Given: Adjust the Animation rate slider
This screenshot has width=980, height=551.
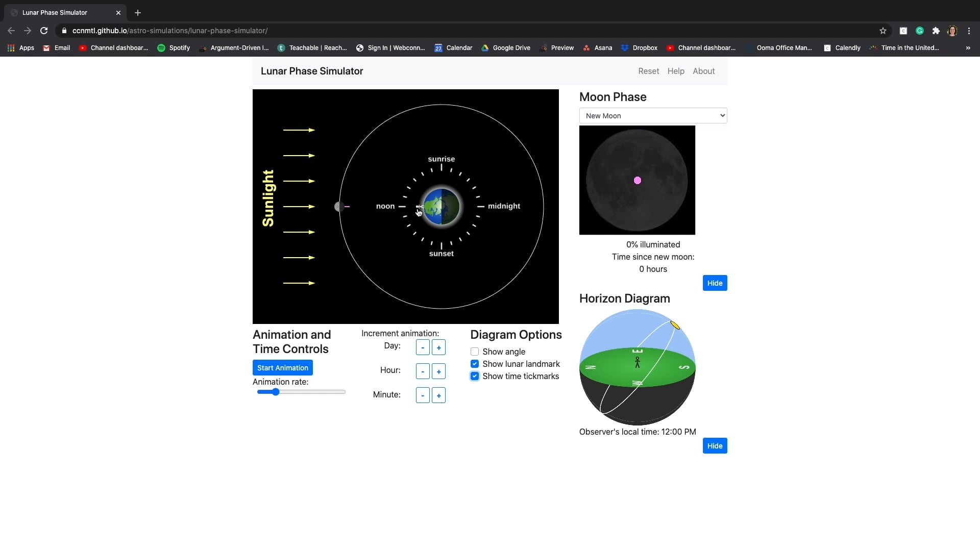Looking at the screenshot, I should click(x=276, y=392).
